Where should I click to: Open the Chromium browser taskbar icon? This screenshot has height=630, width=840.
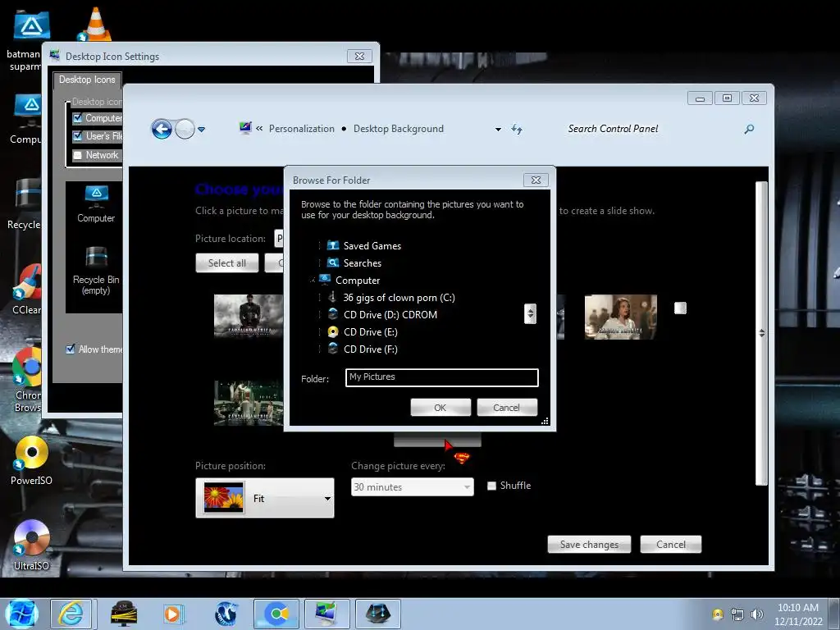pos(276,614)
